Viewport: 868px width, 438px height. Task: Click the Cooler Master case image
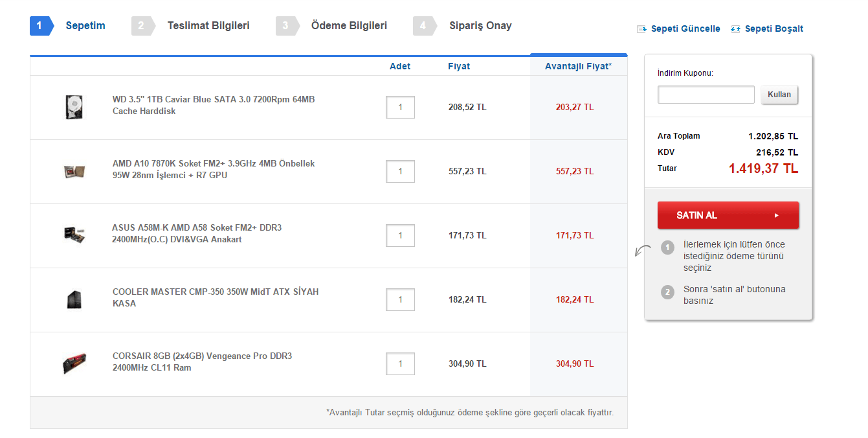(x=74, y=299)
